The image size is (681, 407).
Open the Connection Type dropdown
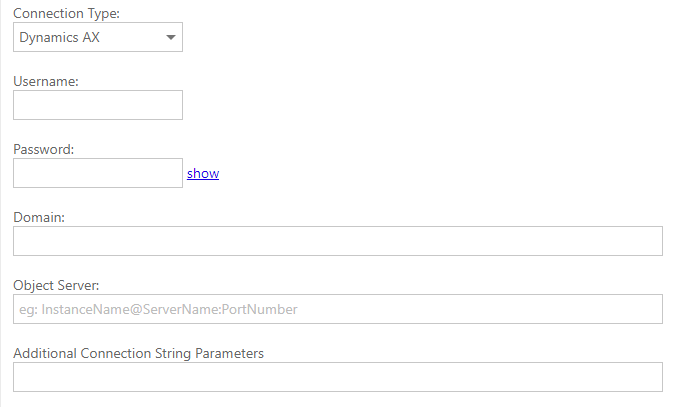pyautogui.click(x=97, y=38)
